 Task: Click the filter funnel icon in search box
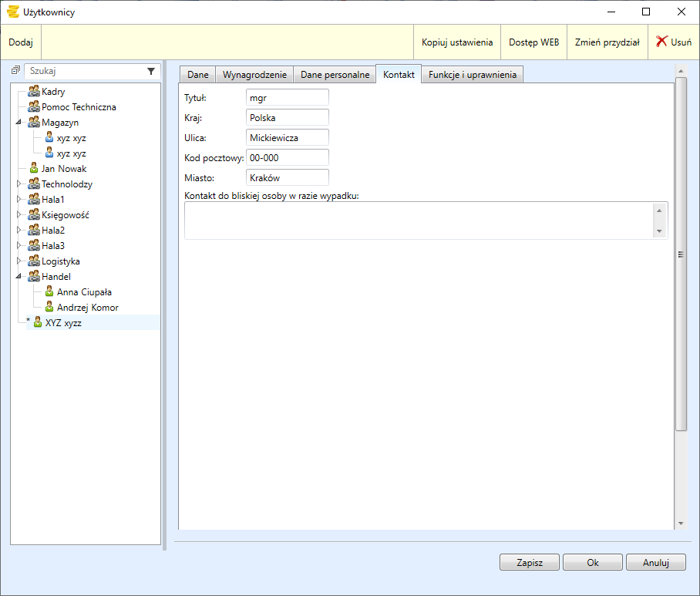pyautogui.click(x=151, y=71)
